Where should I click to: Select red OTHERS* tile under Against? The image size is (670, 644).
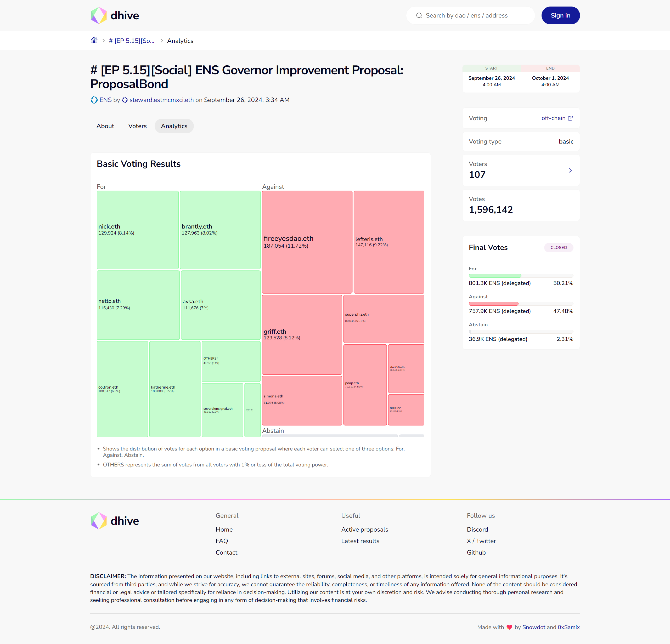click(x=406, y=410)
